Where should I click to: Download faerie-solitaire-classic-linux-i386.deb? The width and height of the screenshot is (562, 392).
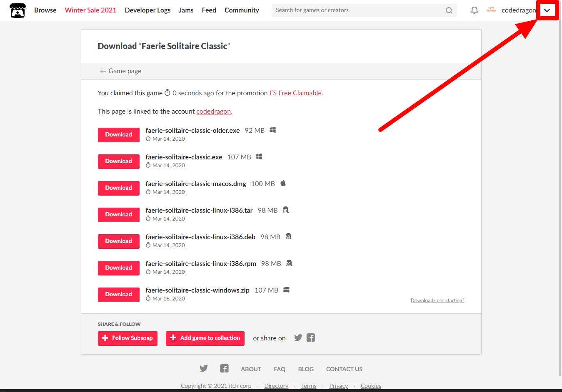coord(119,241)
